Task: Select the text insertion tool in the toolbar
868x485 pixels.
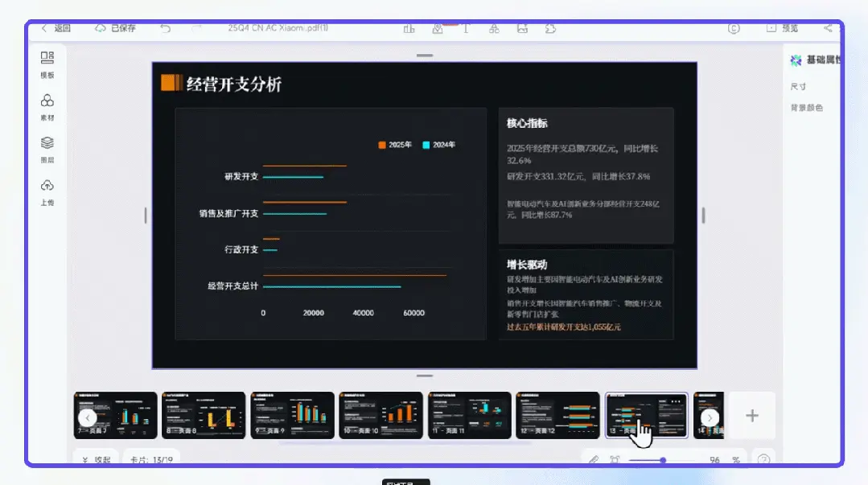Action: coord(465,28)
